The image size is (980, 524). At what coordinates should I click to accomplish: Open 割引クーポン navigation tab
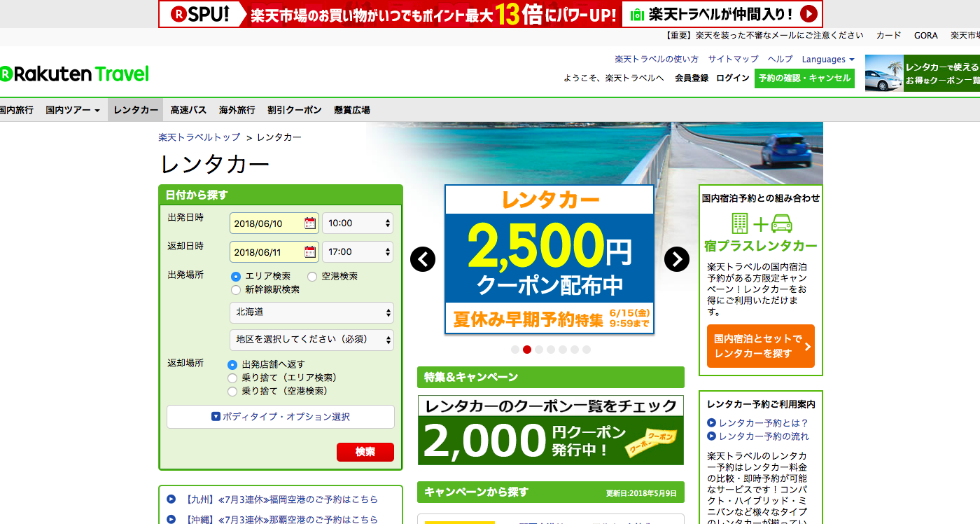click(x=295, y=110)
